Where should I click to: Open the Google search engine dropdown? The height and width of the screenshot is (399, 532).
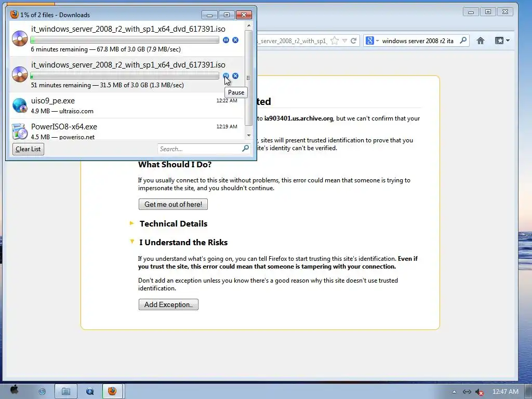point(372,41)
